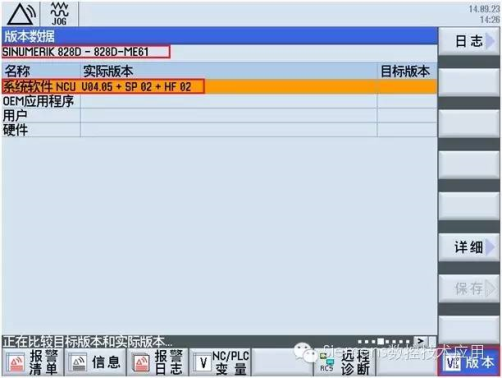The height and width of the screenshot is (378, 502).
Task: Open the 报警清单 alarm list softkey
Action: [32, 363]
